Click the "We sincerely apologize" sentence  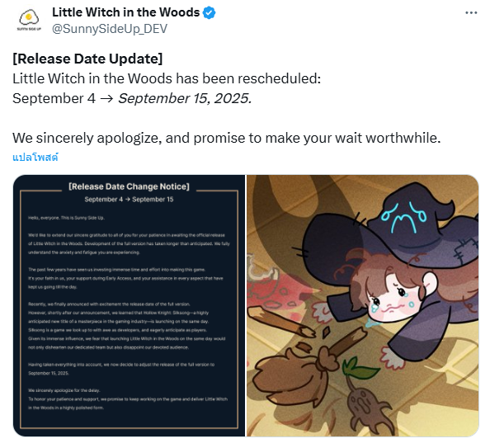coord(226,138)
